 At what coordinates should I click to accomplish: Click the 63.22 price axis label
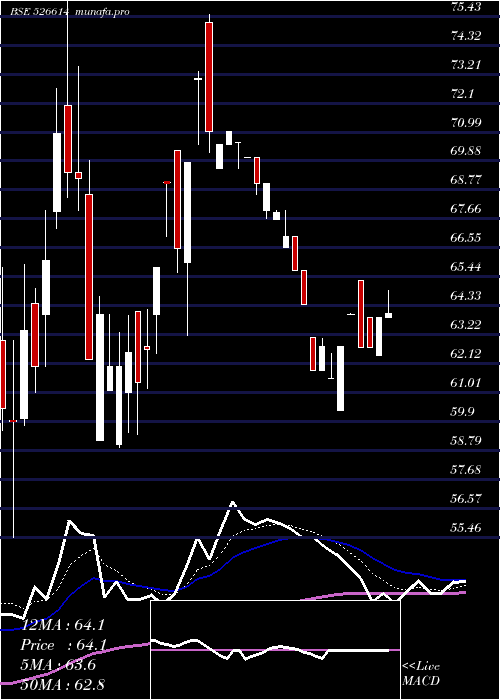(x=466, y=325)
